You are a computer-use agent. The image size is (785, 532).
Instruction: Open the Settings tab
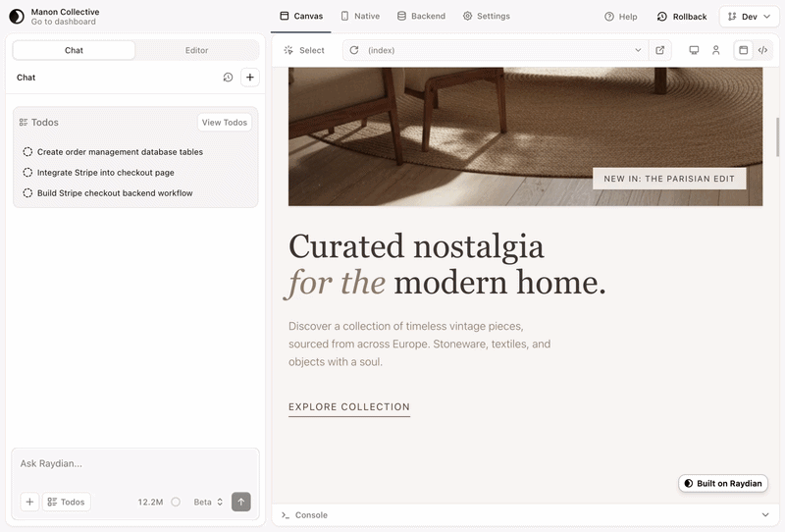[x=486, y=16]
